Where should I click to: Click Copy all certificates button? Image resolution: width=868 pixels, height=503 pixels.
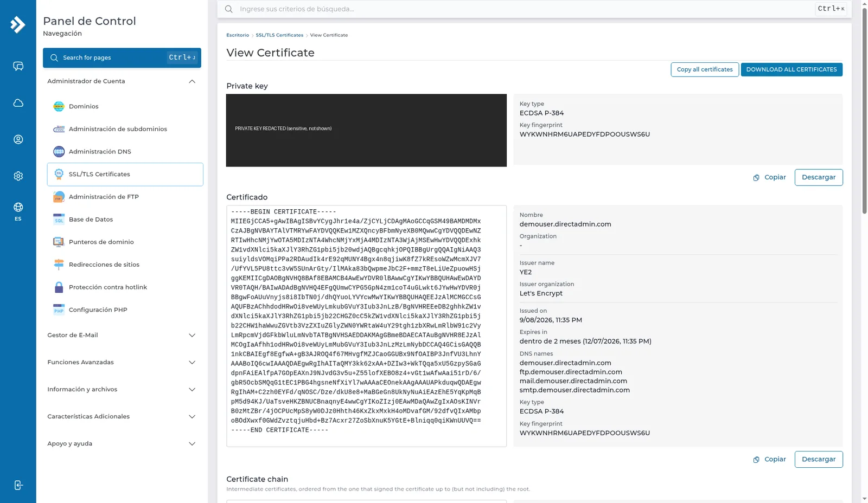point(705,69)
